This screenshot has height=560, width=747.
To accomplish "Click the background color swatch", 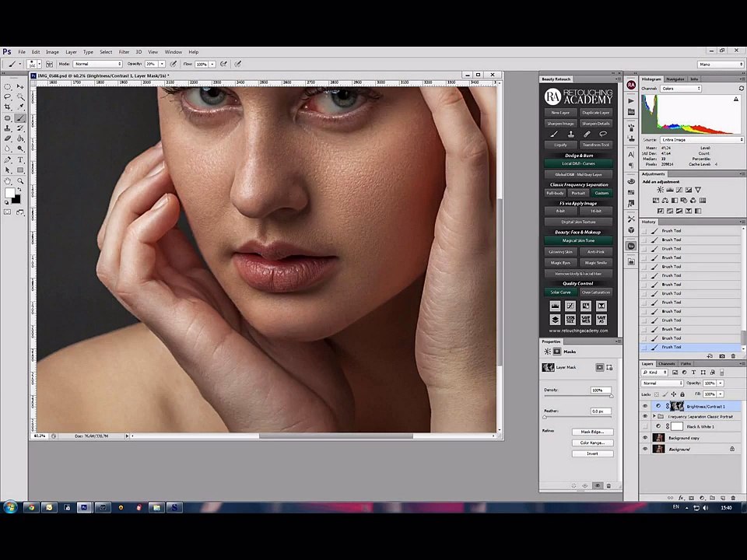I will tap(18, 200).
